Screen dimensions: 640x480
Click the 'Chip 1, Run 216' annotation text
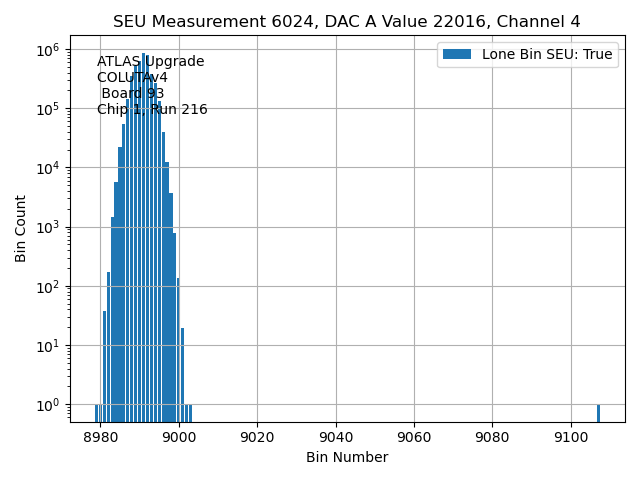tap(152, 110)
